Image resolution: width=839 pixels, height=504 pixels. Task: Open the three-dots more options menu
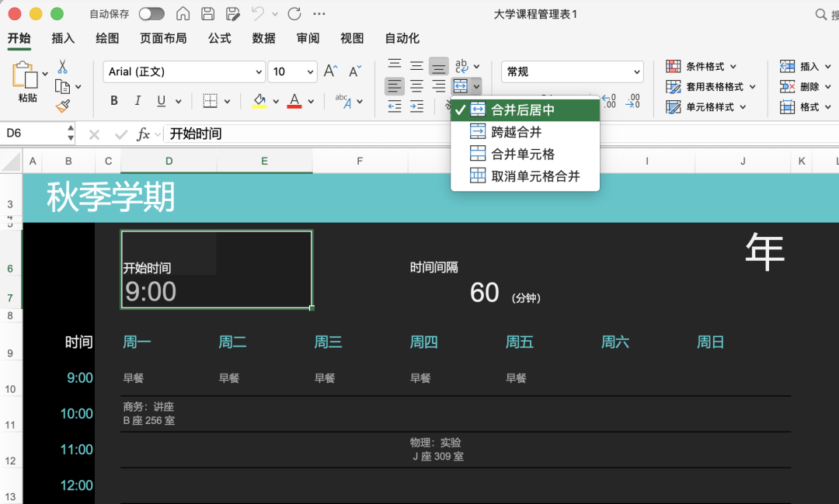[x=319, y=14]
